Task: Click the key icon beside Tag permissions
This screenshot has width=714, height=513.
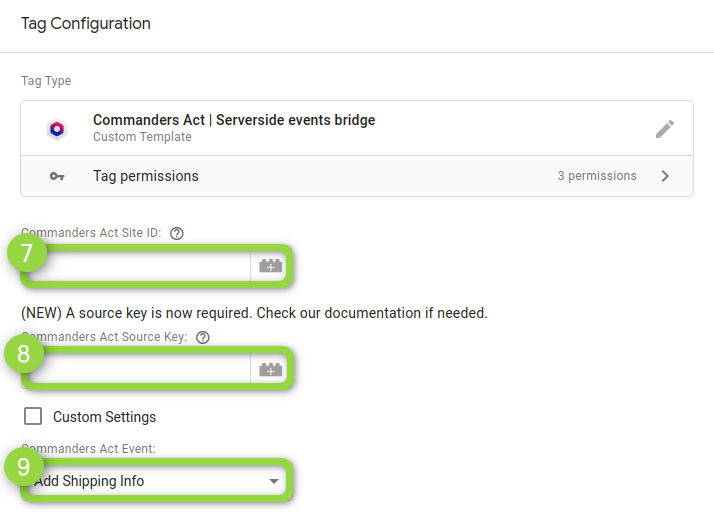Action: (x=57, y=176)
